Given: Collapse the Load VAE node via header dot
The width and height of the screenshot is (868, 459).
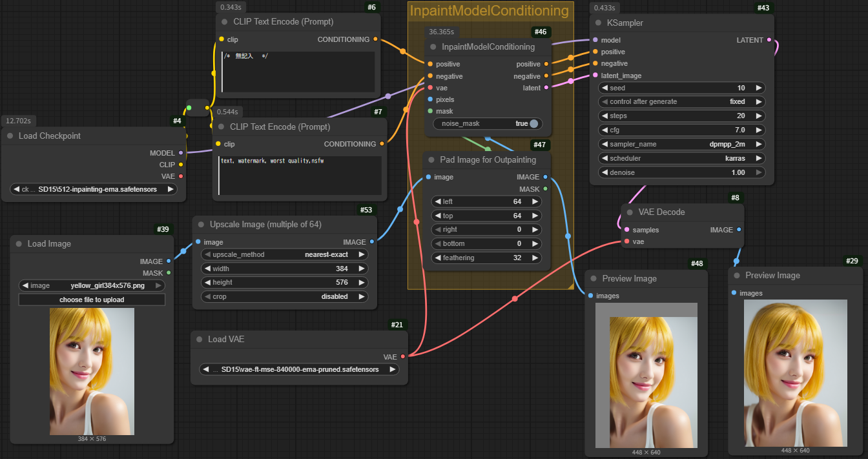Looking at the screenshot, I should [x=199, y=339].
